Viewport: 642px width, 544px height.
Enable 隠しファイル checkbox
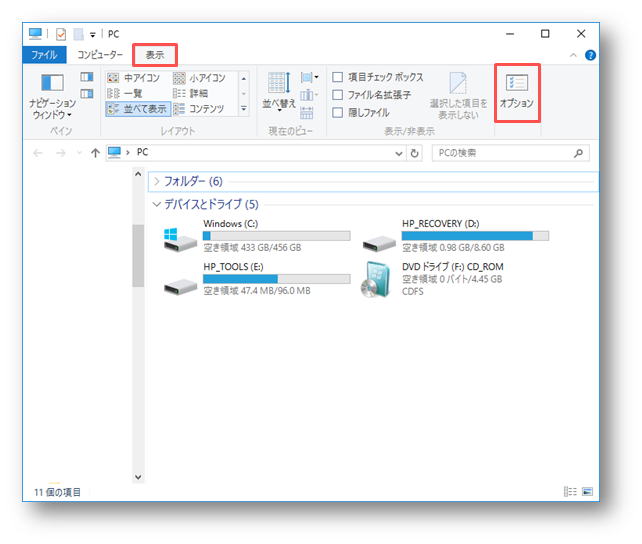click(x=337, y=113)
